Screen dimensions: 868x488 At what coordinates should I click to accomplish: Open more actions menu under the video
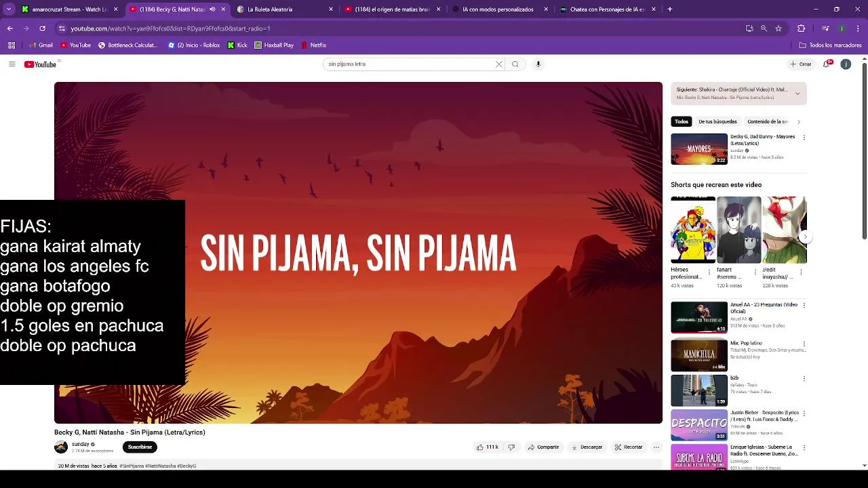pyautogui.click(x=656, y=447)
